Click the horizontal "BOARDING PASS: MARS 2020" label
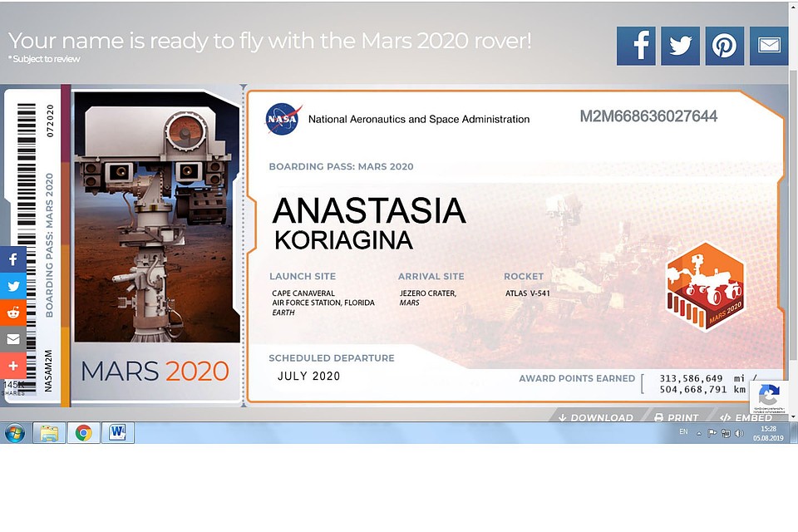Image resolution: width=798 pixels, height=532 pixels. [x=341, y=166]
